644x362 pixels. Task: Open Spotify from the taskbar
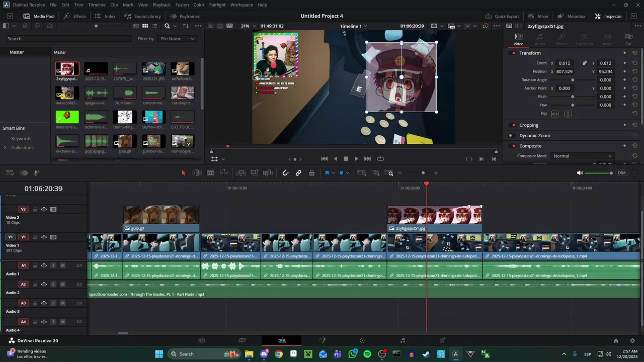367,354
